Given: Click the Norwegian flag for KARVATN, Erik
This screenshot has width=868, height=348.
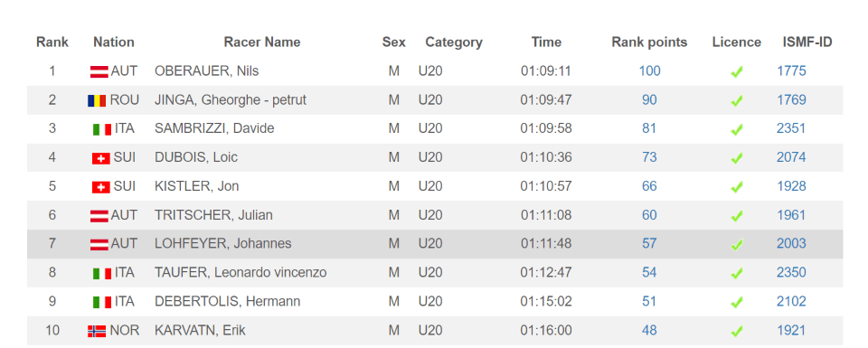Looking at the screenshot, I should 97,332.
